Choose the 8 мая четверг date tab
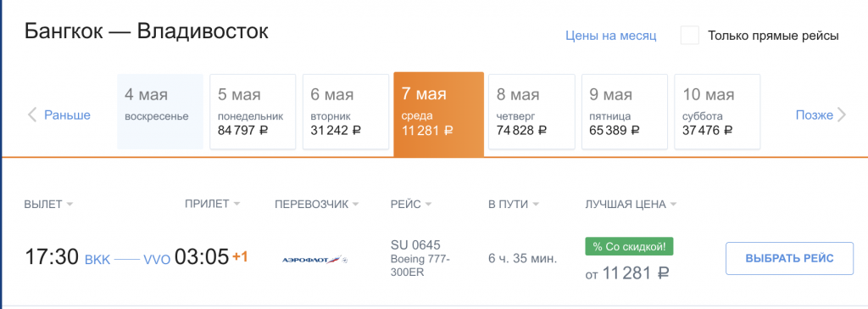This screenshot has height=309, width=868. click(531, 111)
